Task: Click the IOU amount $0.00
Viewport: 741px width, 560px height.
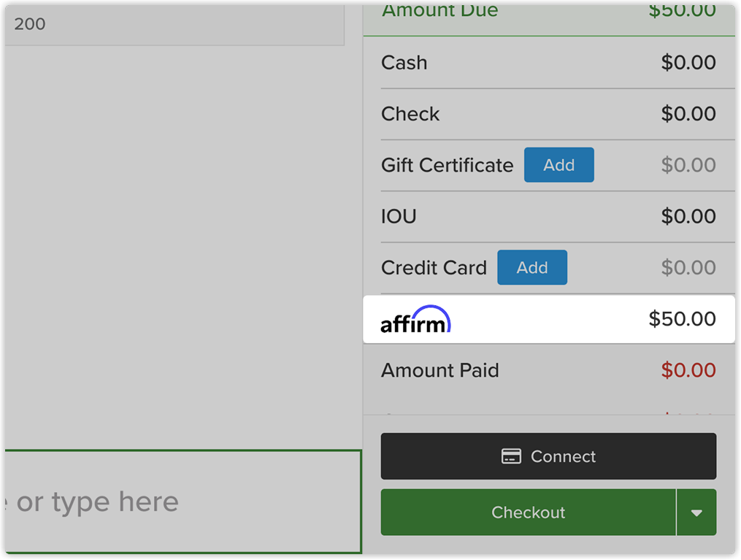Action: coord(688,216)
